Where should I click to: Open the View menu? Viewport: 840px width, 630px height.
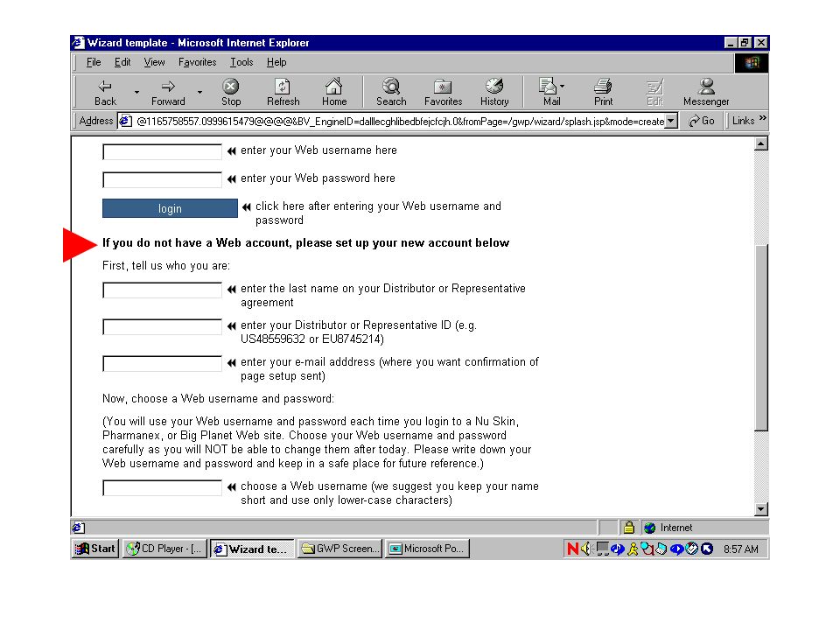pyautogui.click(x=154, y=62)
